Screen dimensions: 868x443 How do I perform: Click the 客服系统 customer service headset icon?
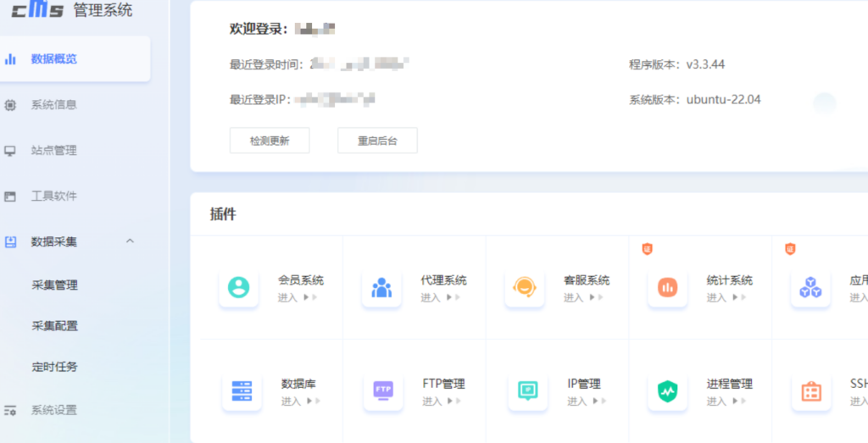524,288
